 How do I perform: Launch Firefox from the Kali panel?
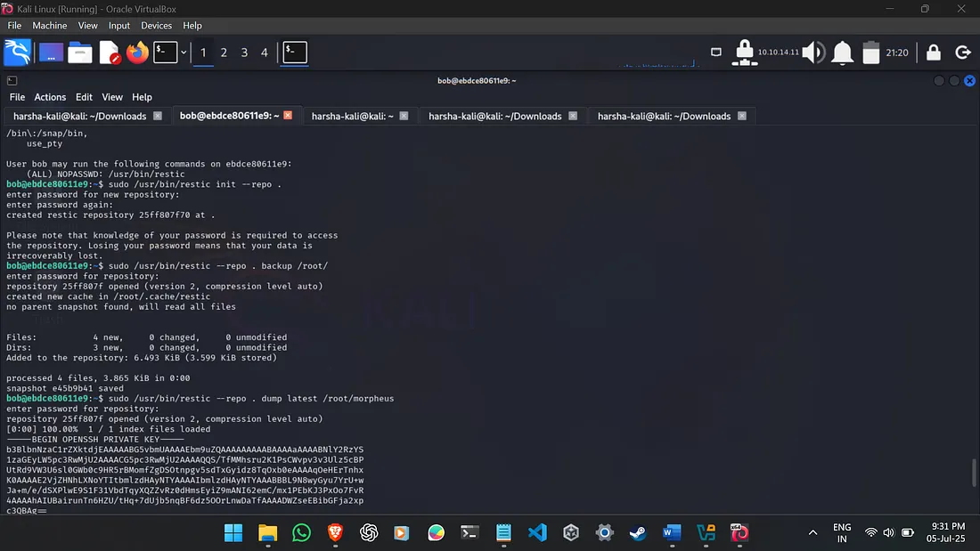click(138, 52)
